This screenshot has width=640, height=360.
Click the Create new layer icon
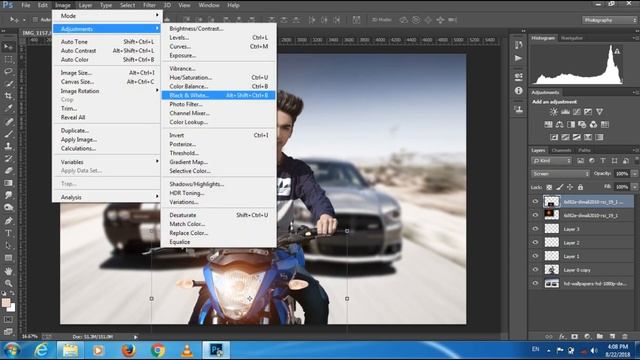[612, 336]
